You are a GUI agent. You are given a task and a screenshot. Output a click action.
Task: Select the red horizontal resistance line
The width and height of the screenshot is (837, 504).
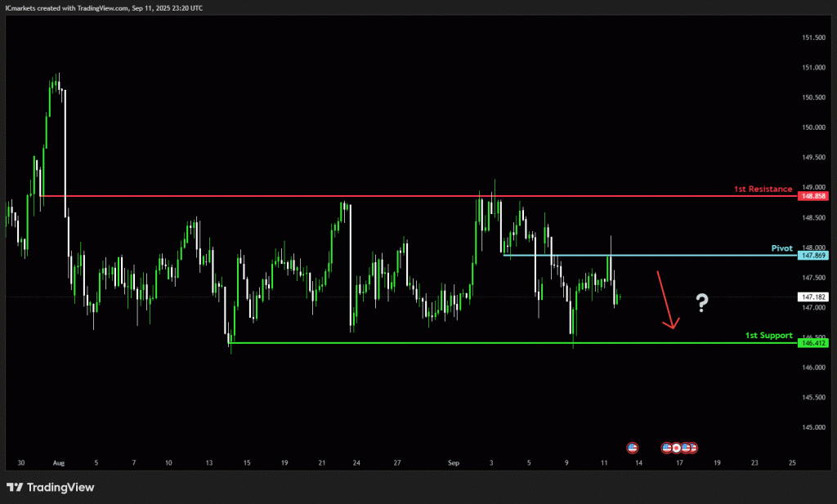click(419, 196)
